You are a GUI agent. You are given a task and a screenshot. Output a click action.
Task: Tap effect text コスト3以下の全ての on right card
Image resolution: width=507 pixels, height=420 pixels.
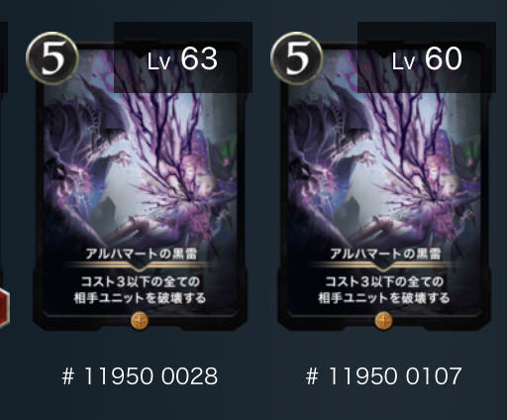(384, 281)
